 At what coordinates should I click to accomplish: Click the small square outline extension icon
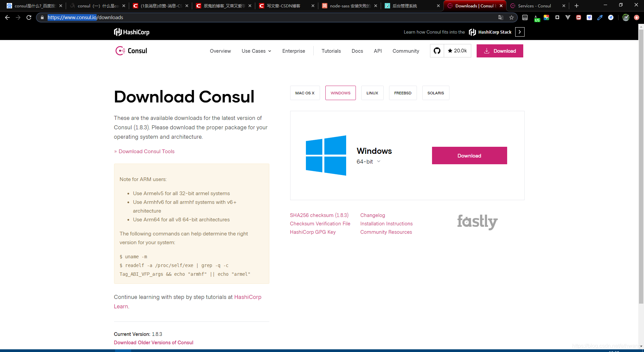pos(557,17)
